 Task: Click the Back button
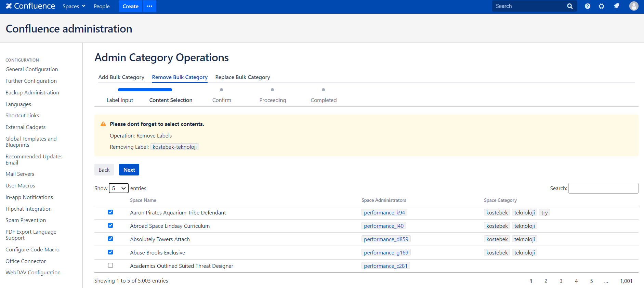tap(104, 170)
